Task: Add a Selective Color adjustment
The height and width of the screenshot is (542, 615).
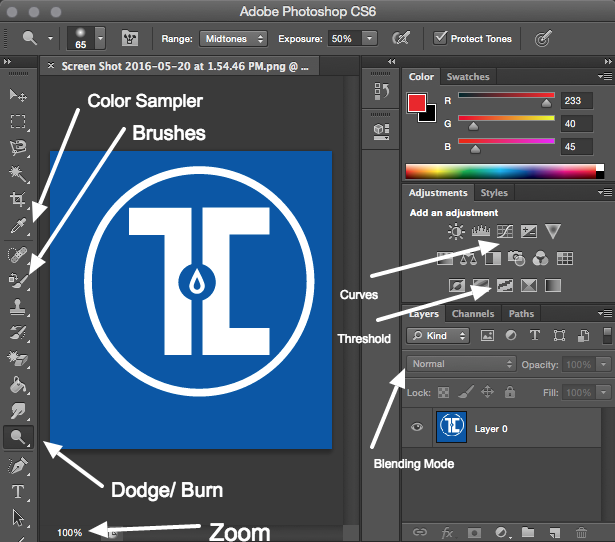Action: pos(529,286)
